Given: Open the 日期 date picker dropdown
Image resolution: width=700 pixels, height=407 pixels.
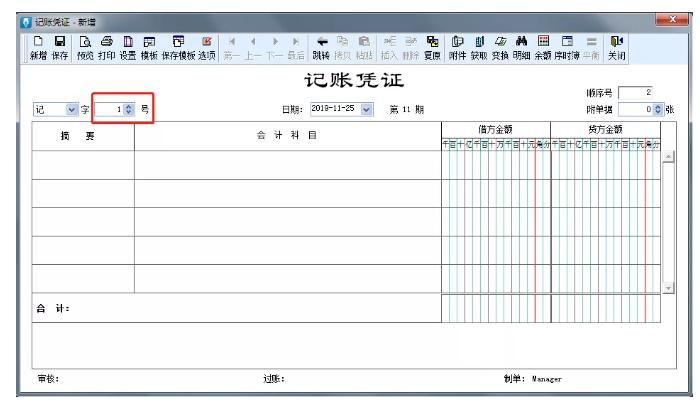Looking at the screenshot, I should [x=367, y=109].
